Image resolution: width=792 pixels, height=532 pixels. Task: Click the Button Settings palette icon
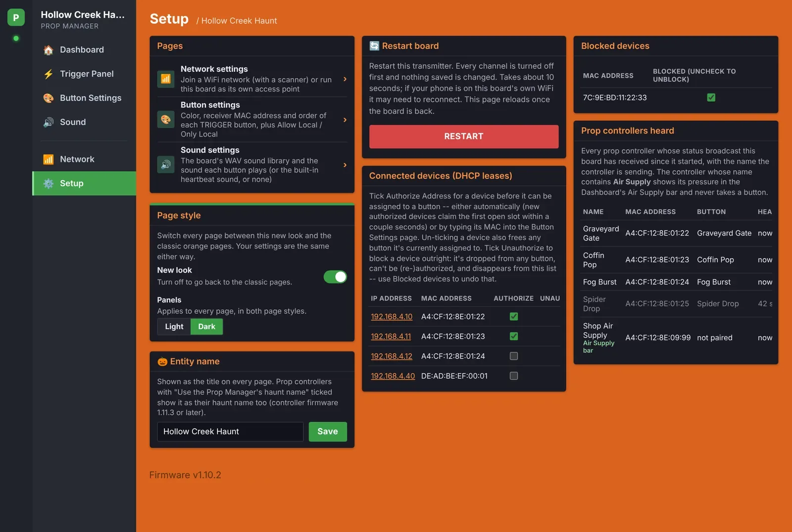click(49, 98)
